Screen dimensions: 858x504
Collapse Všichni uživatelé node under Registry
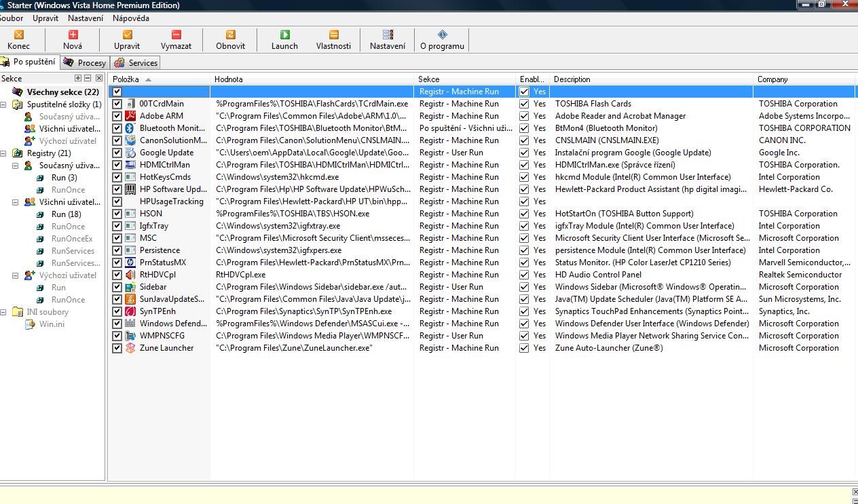[16, 202]
